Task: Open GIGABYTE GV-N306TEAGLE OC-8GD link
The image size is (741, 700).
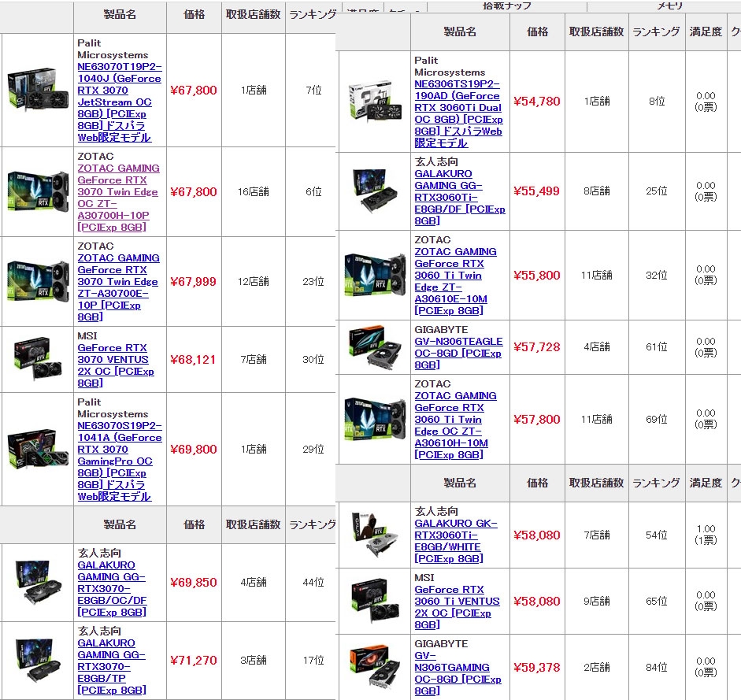Action: click(458, 353)
